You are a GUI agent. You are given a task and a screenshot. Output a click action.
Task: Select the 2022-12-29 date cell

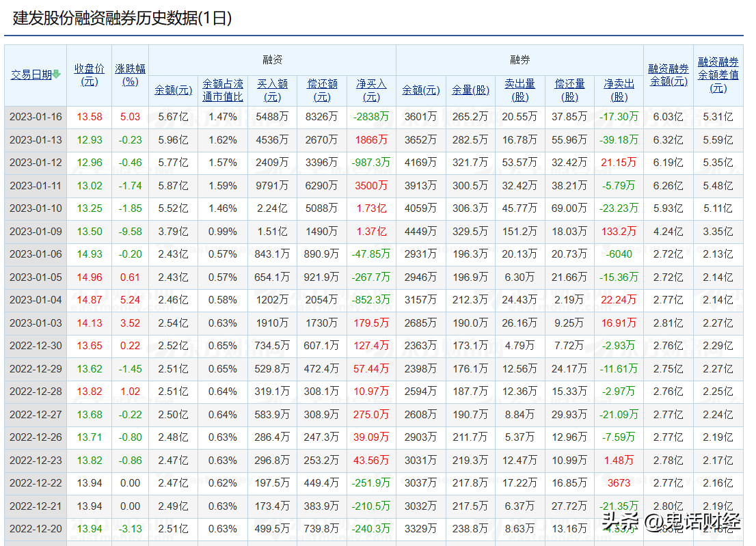36,368
